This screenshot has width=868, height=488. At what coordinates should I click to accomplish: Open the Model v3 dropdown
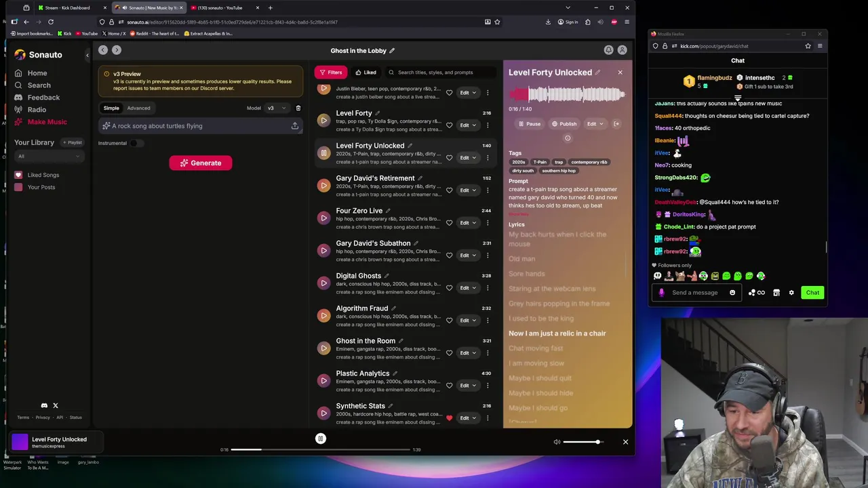[x=276, y=108]
